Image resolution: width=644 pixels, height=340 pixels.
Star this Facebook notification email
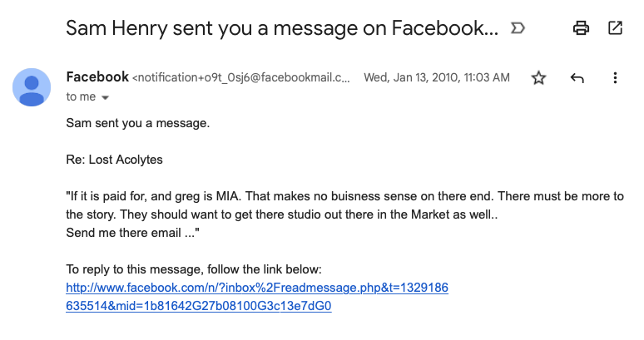538,77
